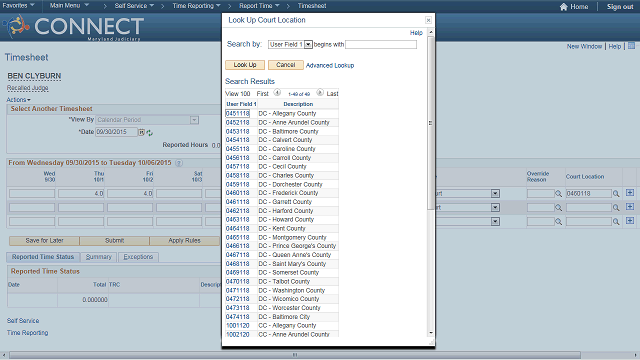Open the Search by User Field 1 dropdown

(308, 44)
